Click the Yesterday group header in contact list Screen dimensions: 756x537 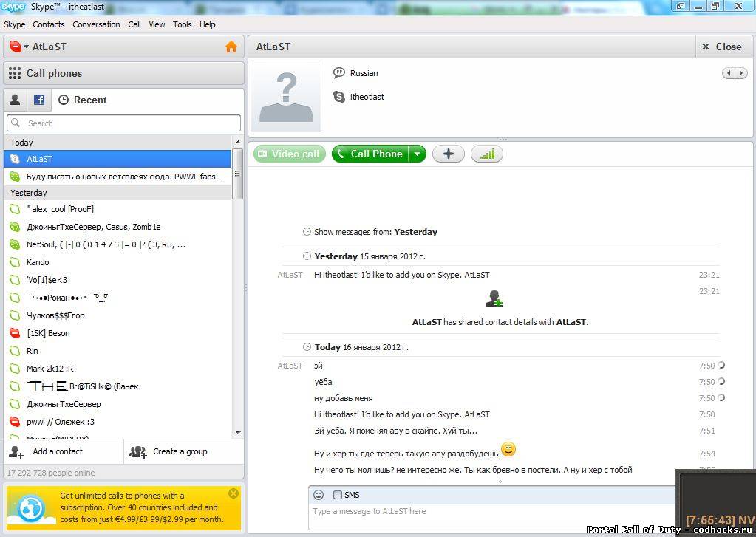118,192
